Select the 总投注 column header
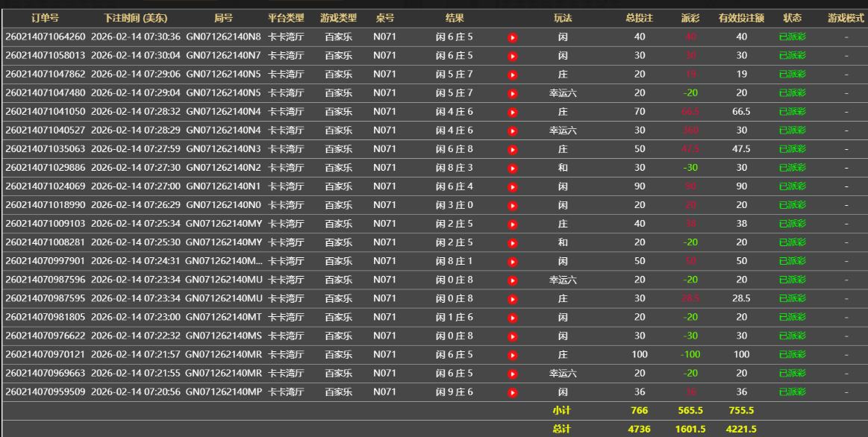868x437 pixels. (639, 18)
